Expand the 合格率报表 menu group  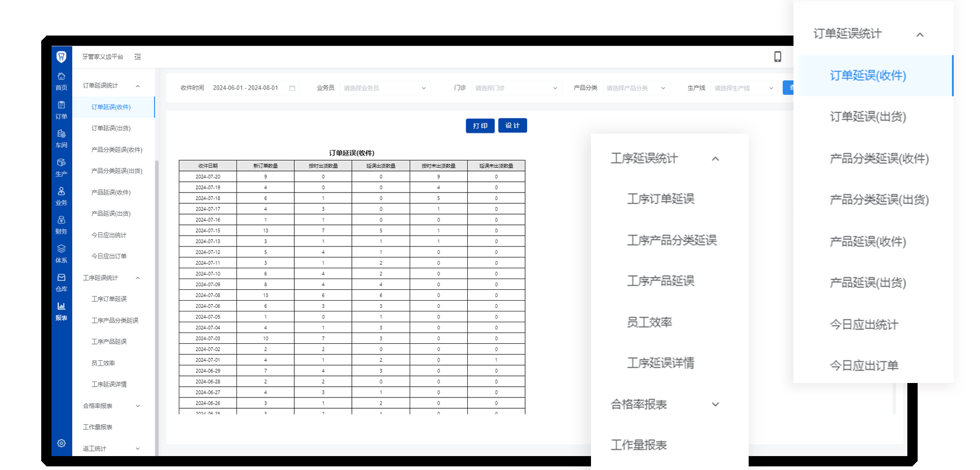[111, 406]
